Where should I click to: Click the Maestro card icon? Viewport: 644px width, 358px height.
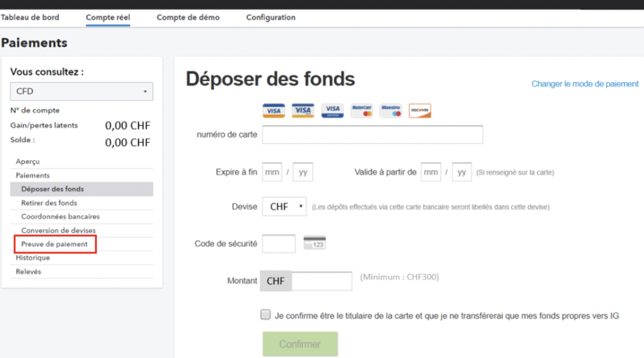pyautogui.click(x=390, y=110)
